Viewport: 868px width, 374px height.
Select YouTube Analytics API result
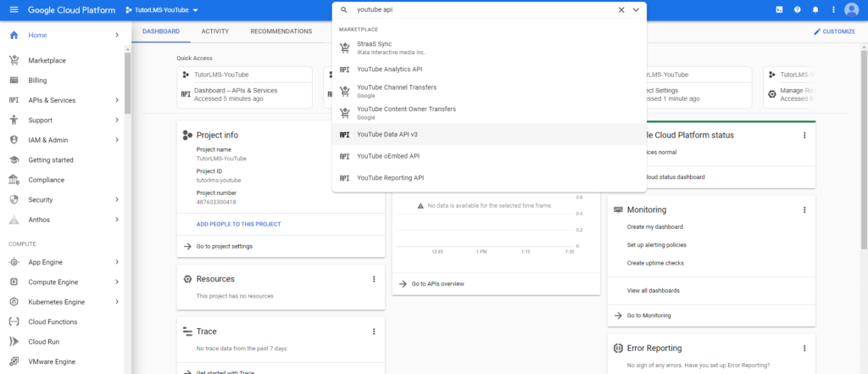(x=489, y=70)
